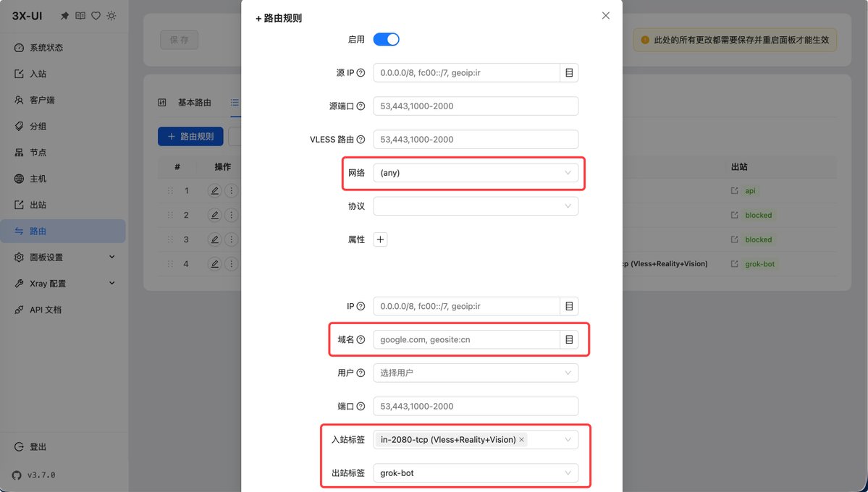The width and height of the screenshot is (868, 492).
Task: Grab the drag handle of rule row 3
Action: tap(171, 239)
